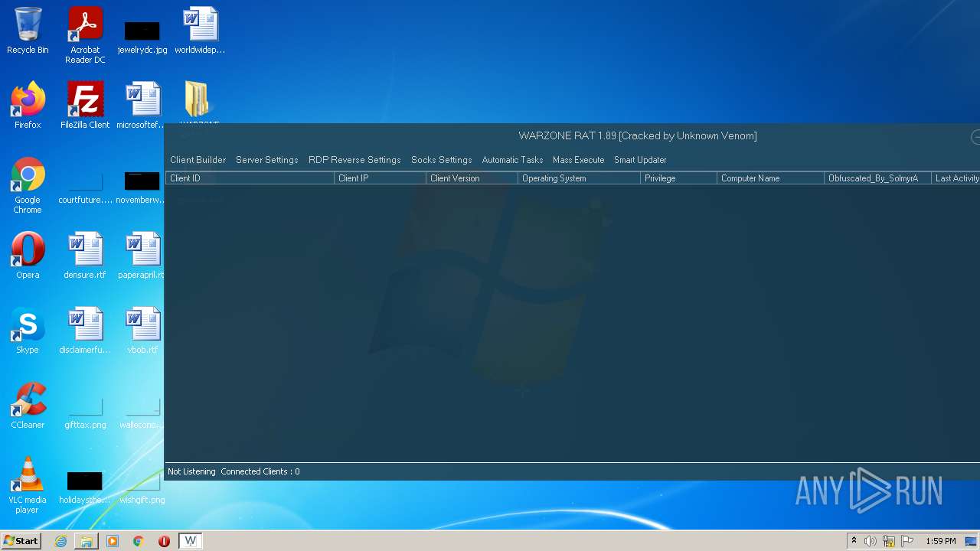
Task: Select vbob.rtf document icon
Action: 142,331
